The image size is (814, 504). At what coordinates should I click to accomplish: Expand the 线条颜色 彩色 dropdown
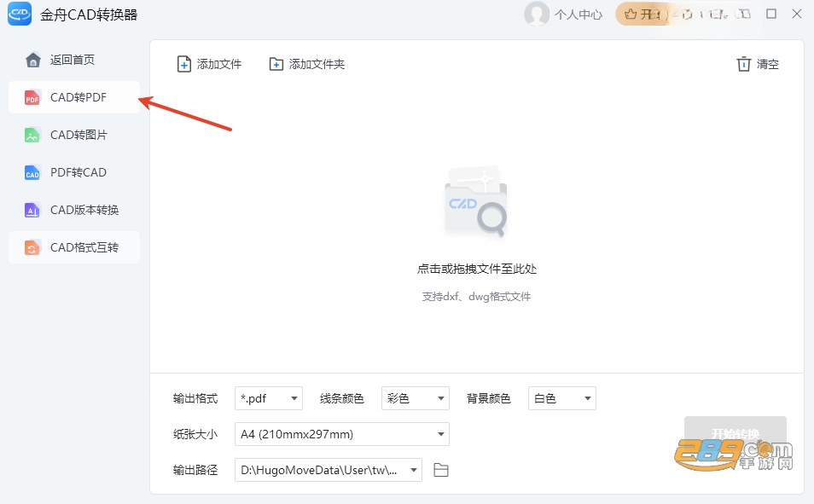[416, 398]
